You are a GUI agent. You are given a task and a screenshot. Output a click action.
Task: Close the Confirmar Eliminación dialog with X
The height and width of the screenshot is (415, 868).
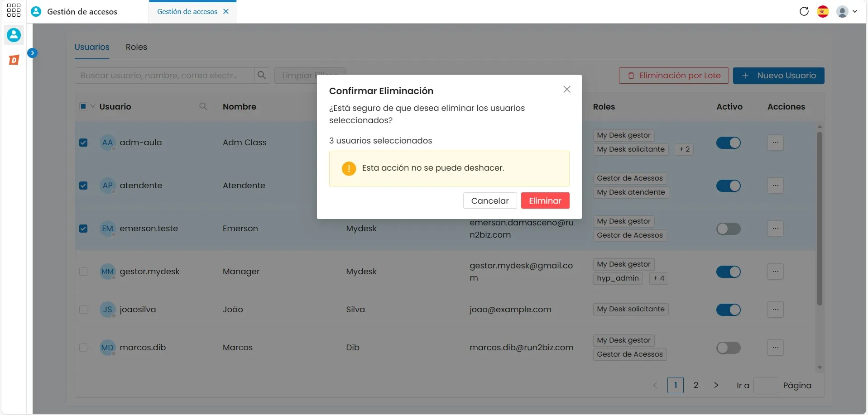(566, 90)
